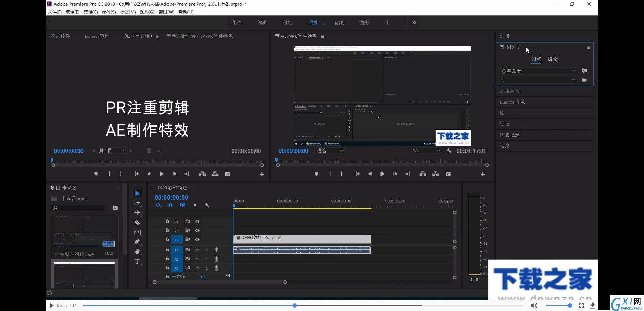The image size is (644, 311).
Task: Open 基本图形 folder dropdown
Action: (x=538, y=71)
